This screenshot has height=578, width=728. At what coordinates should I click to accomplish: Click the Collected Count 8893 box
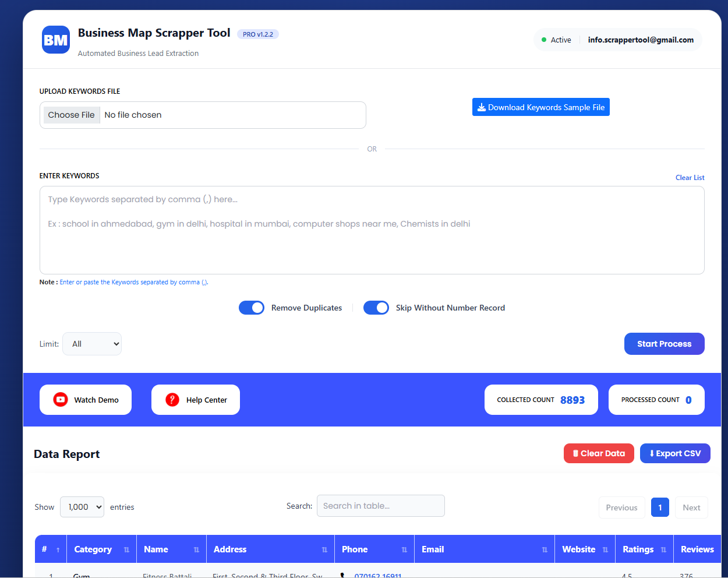pos(541,400)
